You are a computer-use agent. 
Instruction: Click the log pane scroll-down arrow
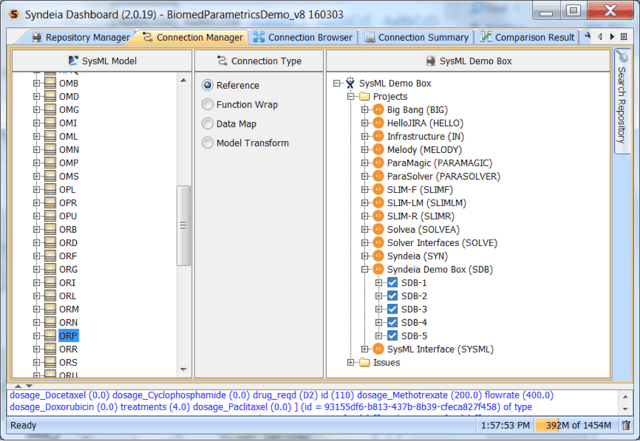coord(625,409)
